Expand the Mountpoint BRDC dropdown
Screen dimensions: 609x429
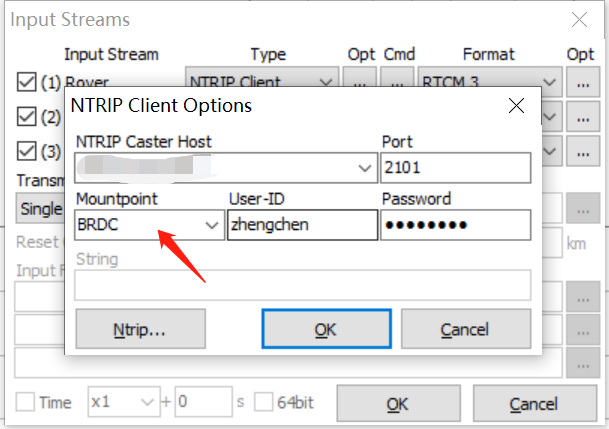click(x=212, y=225)
